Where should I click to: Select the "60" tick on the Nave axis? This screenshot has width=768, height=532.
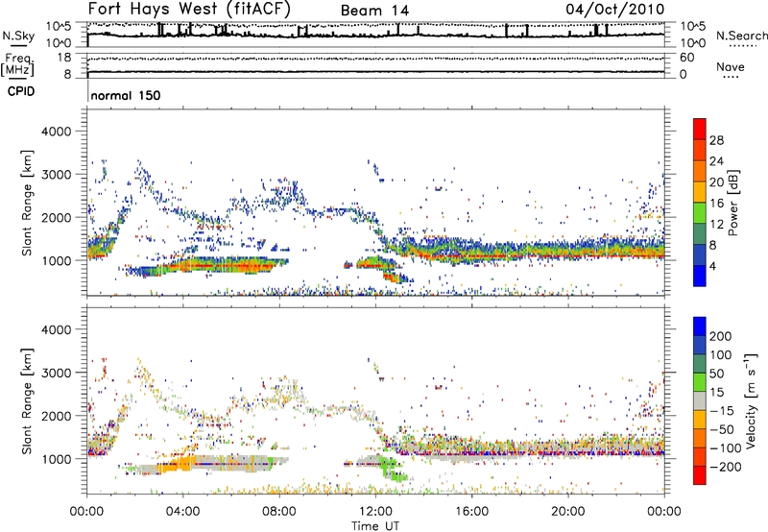click(686, 58)
